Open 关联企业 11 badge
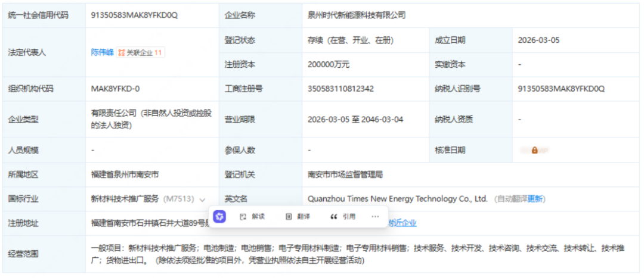This screenshot has width=644, height=278. pos(141,52)
